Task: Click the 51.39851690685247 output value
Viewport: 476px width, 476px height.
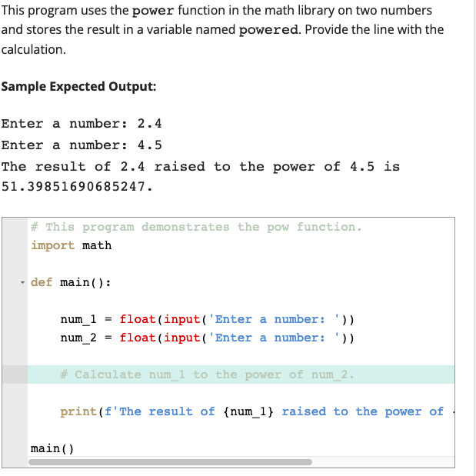Action: [x=77, y=186]
